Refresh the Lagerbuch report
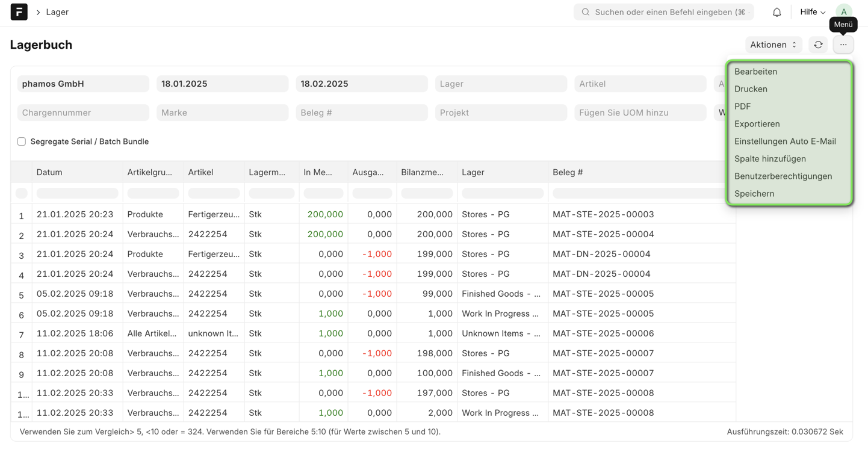This screenshot has width=868, height=458. (818, 45)
